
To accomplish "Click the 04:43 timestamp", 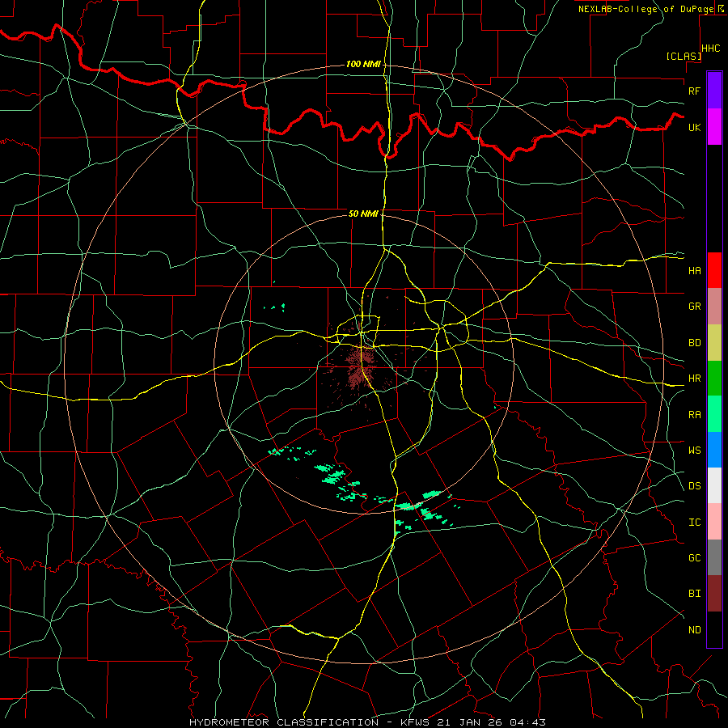I will coord(527,722).
